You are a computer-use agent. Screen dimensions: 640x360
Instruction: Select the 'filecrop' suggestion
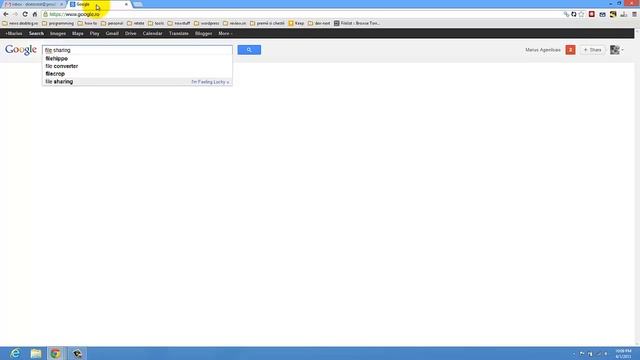pos(137,74)
